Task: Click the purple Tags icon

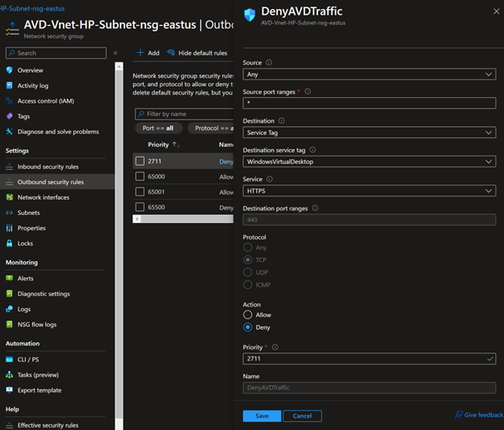Action: [x=10, y=116]
